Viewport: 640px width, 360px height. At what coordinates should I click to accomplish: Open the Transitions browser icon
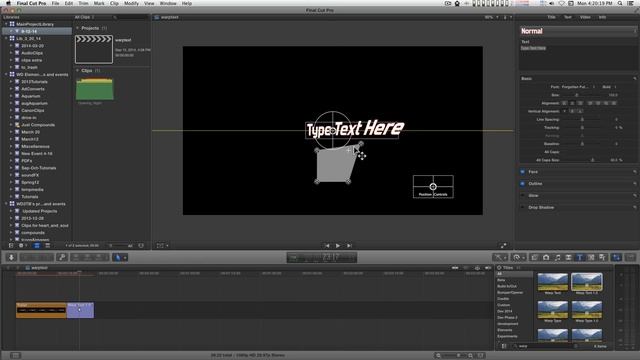point(568,257)
